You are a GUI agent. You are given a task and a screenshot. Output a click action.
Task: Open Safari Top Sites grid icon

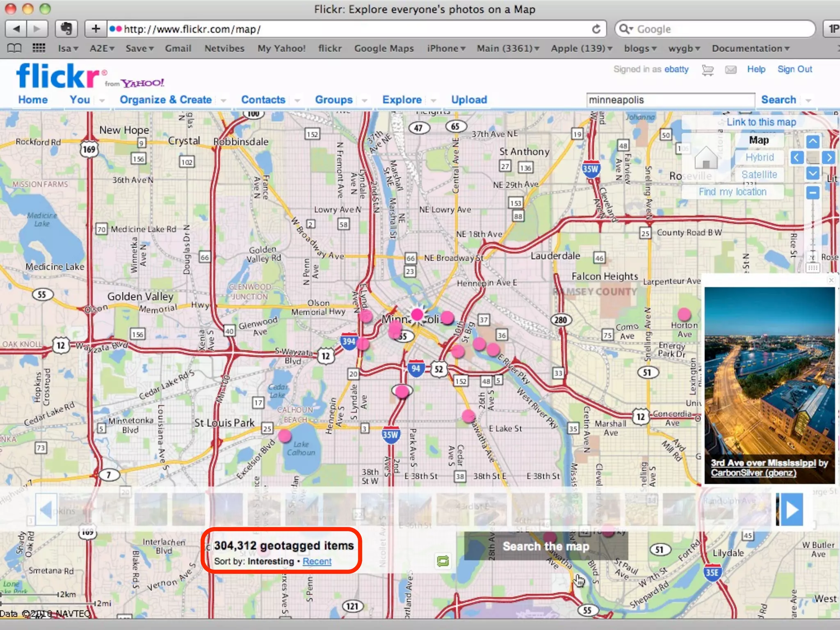point(39,48)
